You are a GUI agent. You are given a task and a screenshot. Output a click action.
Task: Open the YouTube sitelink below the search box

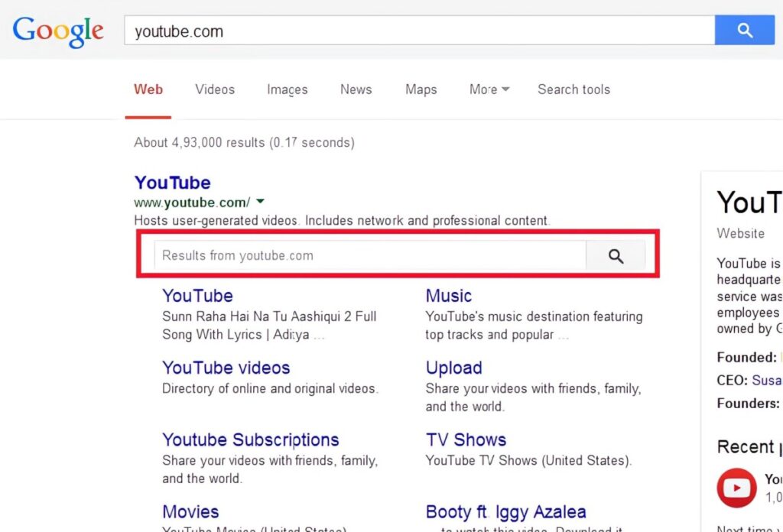click(x=197, y=296)
